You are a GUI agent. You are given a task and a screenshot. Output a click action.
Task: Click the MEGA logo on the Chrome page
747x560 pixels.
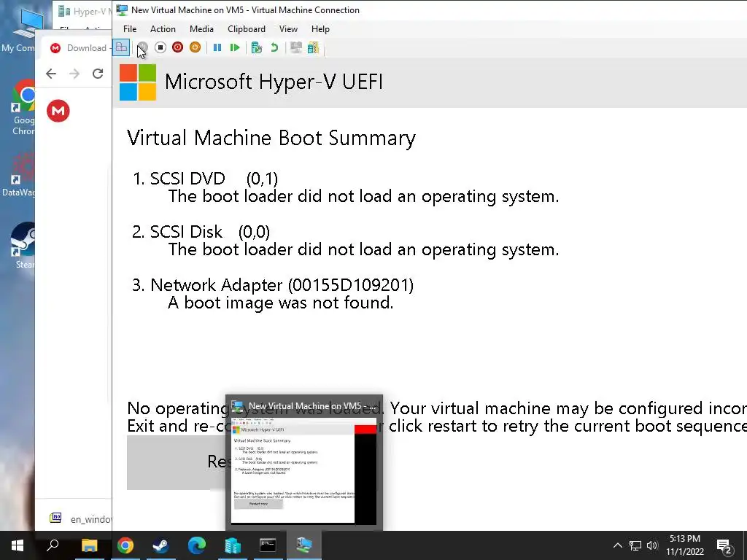pyautogui.click(x=58, y=111)
